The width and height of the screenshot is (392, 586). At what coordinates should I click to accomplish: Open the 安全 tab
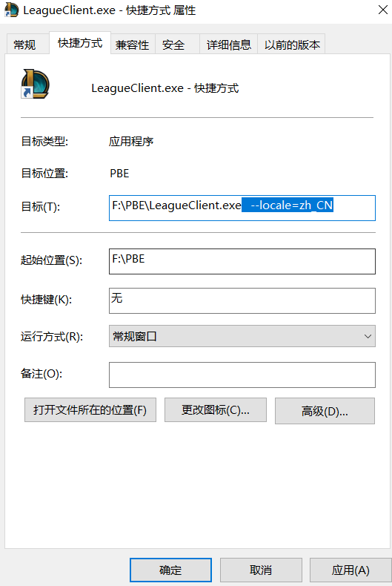pyautogui.click(x=173, y=45)
